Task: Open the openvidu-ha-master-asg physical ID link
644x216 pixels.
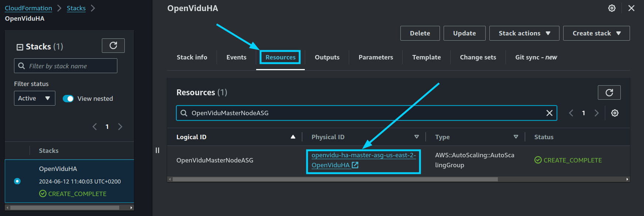Action: click(x=364, y=160)
